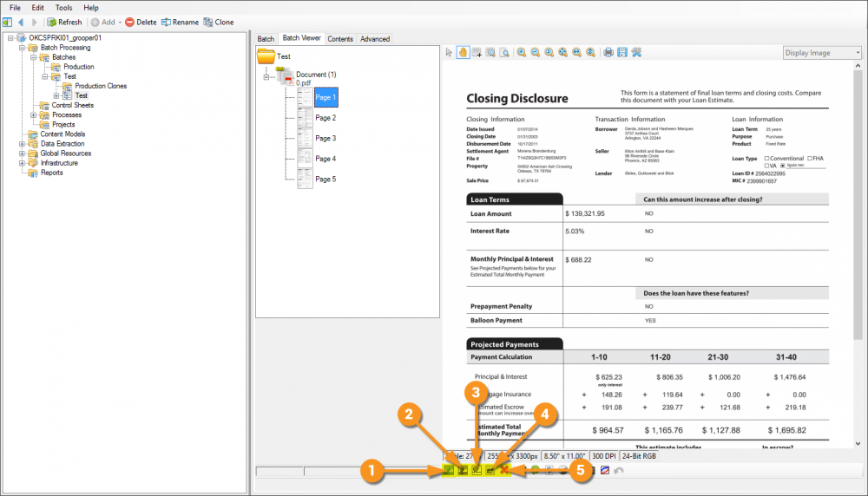The height and width of the screenshot is (496, 868).
Task: Select Content Models in the tree
Action: 62,134
